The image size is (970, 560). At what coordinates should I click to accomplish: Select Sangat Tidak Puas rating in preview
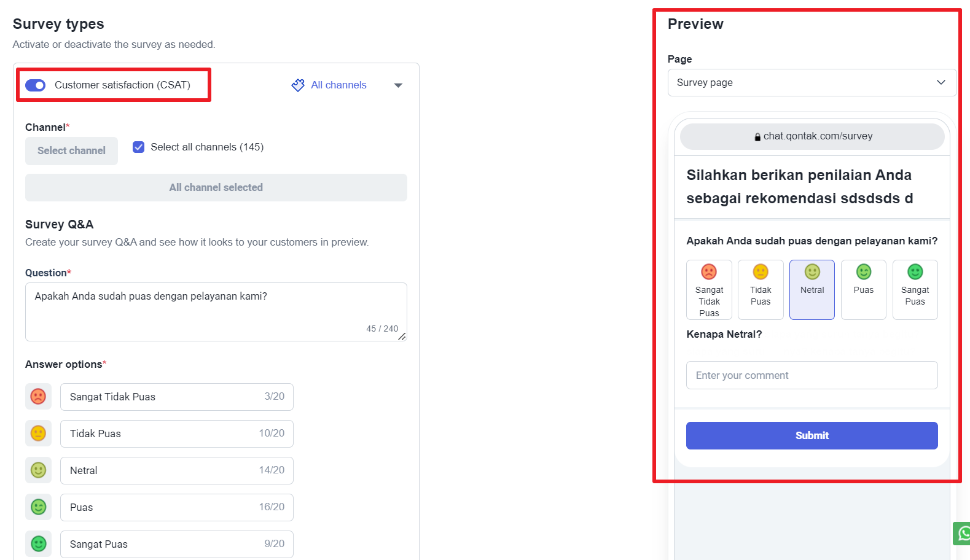click(x=709, y=290)
